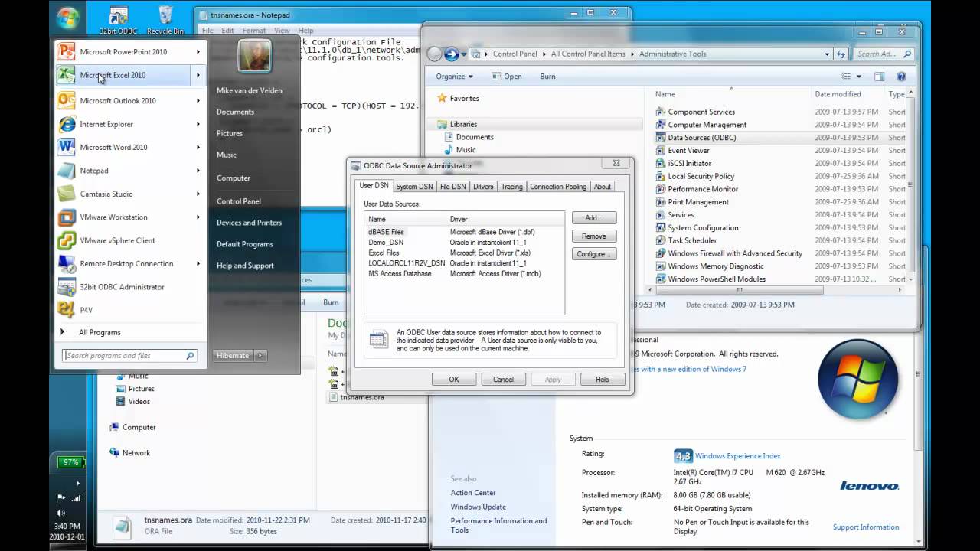The height and width of the screenshot is (551, 980).
Task: Open 32bit ODBC desktop shortcut
Action: click(118, 20)
